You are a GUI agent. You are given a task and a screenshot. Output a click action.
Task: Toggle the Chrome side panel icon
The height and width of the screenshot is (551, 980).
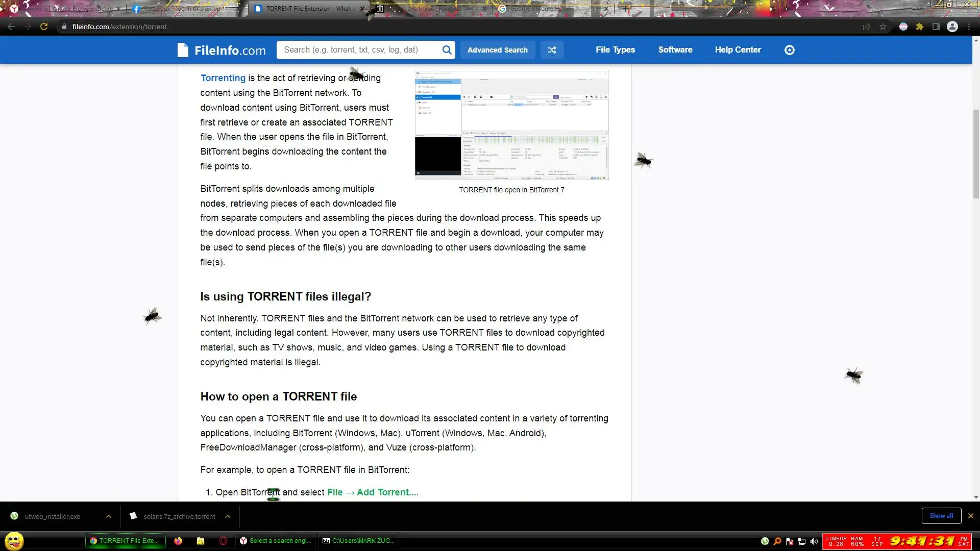coord(936,27)
